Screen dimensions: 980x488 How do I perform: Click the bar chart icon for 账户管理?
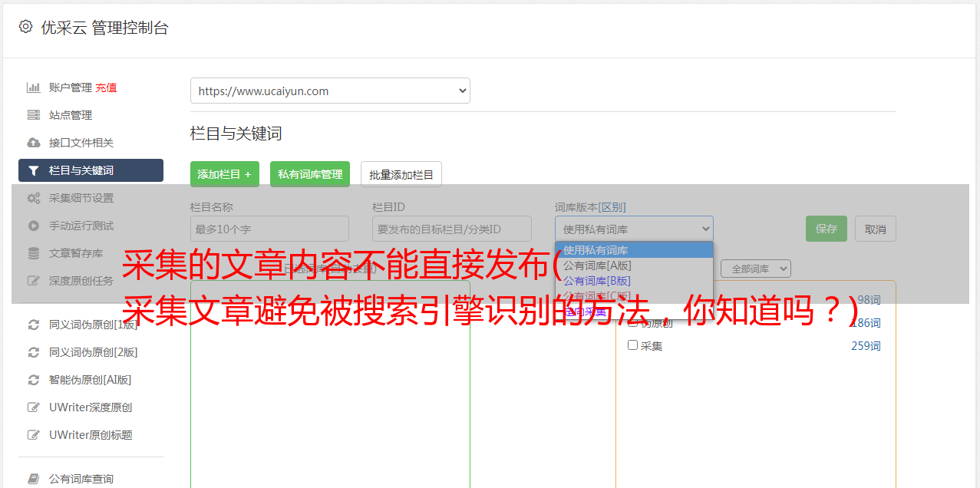[34, 87]
